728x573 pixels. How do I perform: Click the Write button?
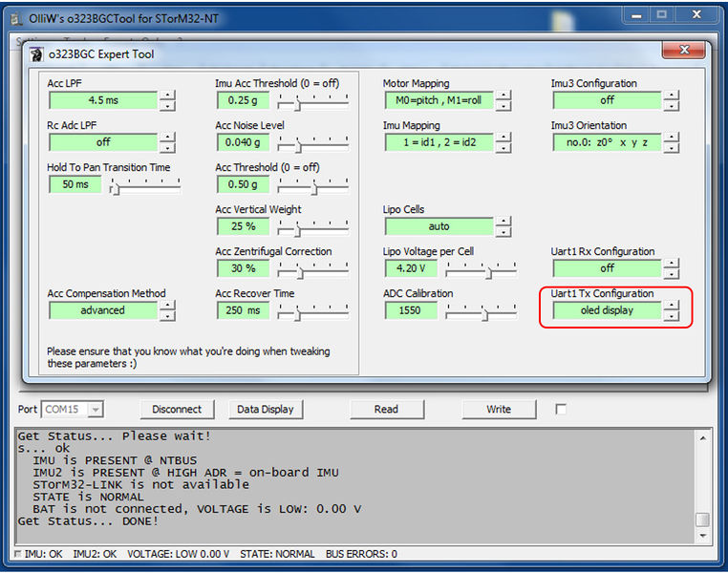point(499,410)
